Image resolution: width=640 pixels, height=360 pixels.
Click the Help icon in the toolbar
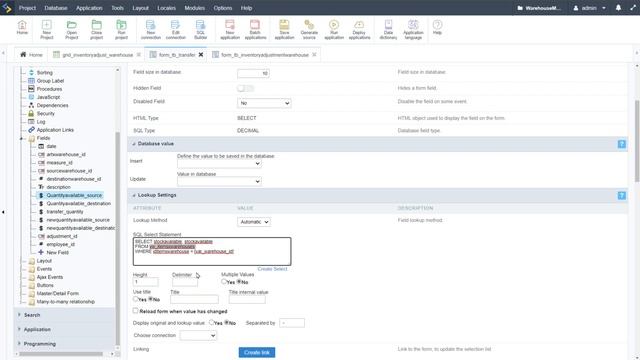[x=437, y=27]
